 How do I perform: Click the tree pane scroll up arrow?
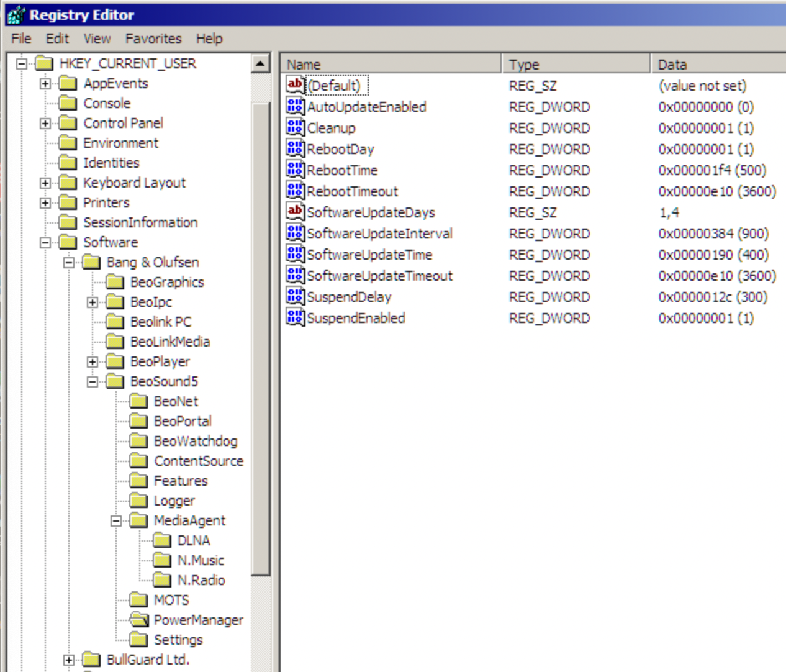coord(260,63)
